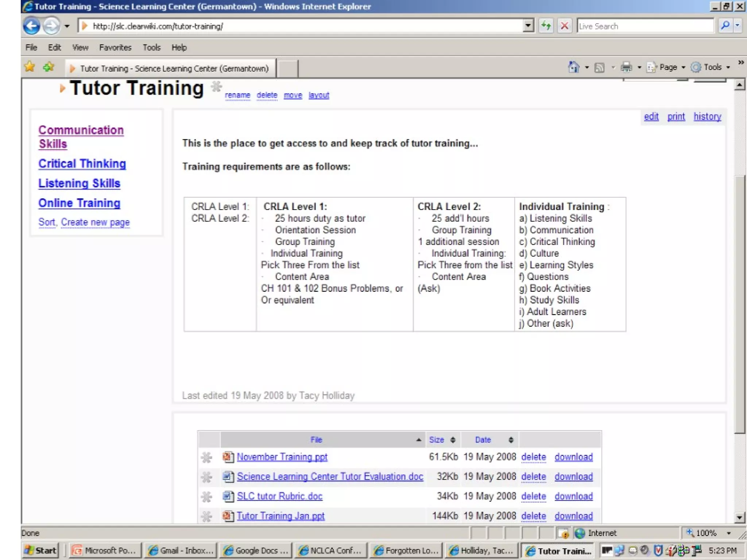Click the Home page icon
The image size is (747, 560).
click(574, 67)
